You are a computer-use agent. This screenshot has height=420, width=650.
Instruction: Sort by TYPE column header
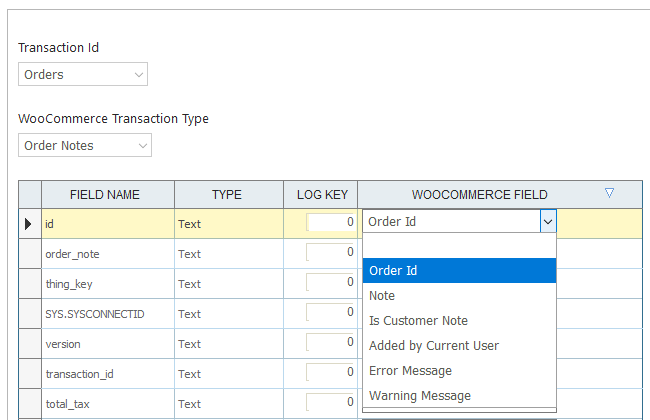(x=229, y=194)
